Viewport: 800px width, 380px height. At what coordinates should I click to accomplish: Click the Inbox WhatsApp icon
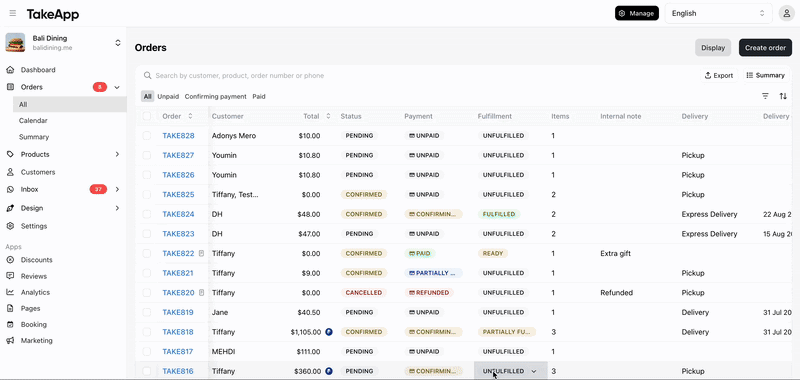(10, 189)
